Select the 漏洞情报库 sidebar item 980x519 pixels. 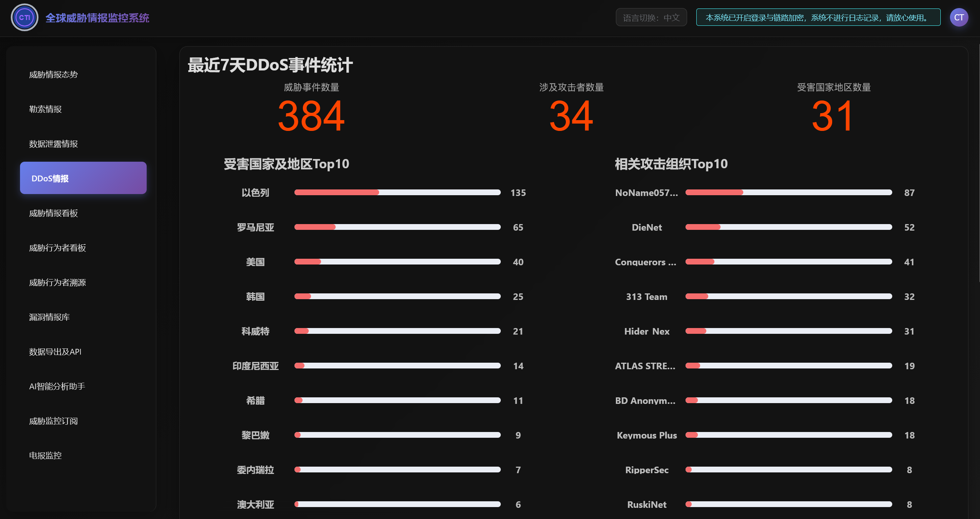click(x=49, y=317)
